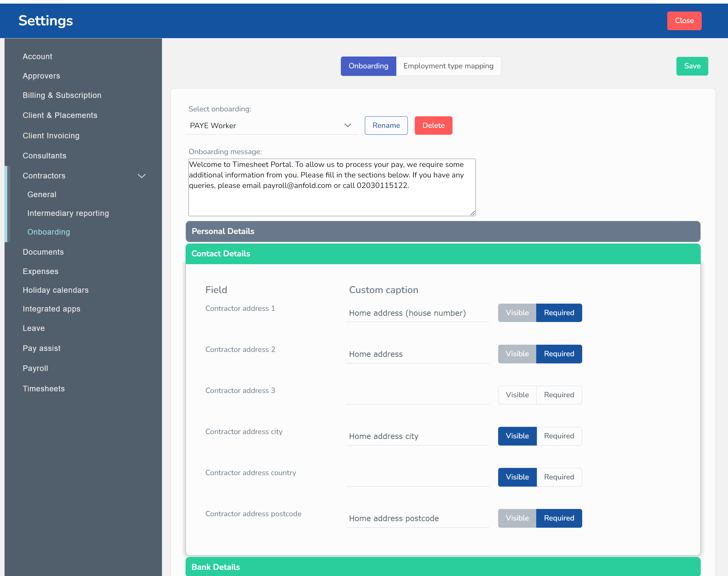Viewport: 728px width, 576px height.
Task: Open Timesheets settings
Action: pos(44,388)
